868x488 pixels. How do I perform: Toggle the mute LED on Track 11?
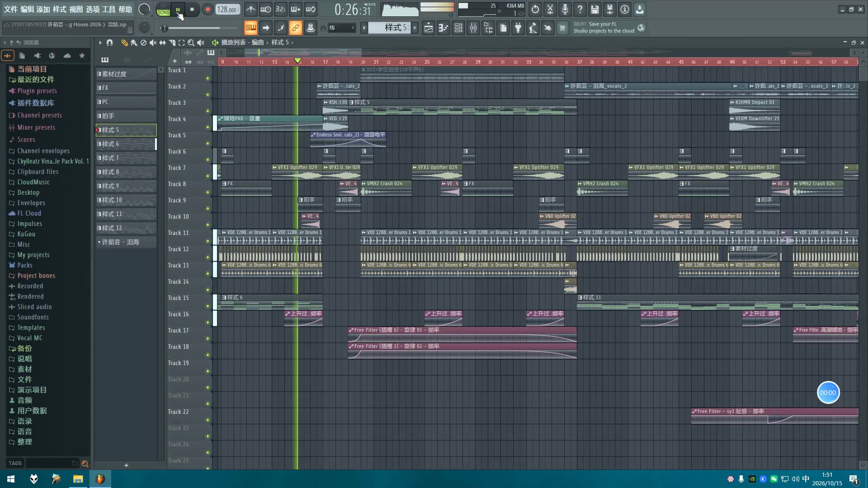point(208,241)
